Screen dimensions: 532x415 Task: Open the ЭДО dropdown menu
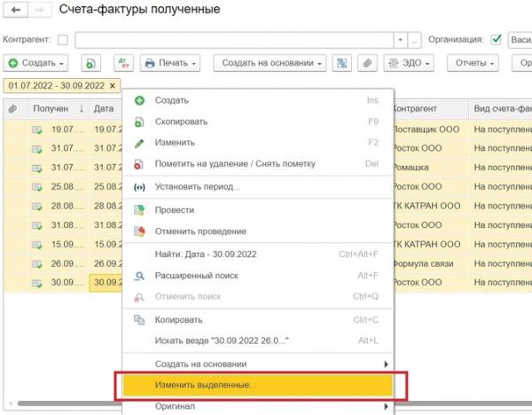pyautogui.click(x=409, y=63)
